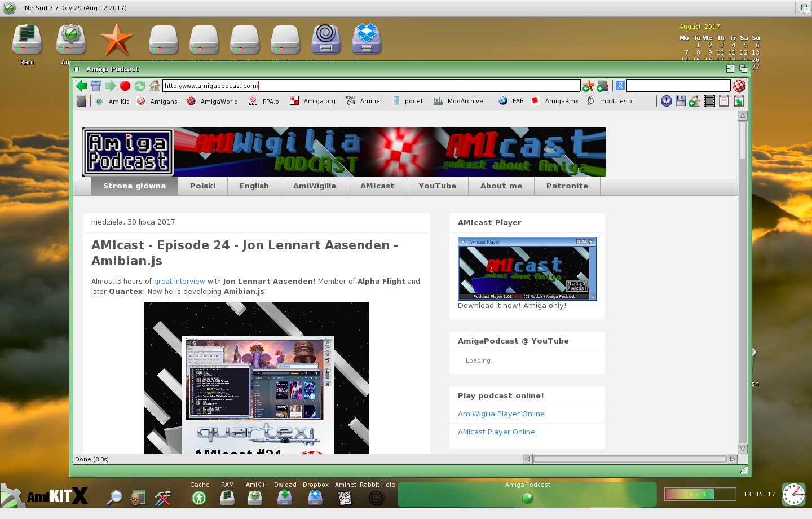Image resolution: width=812 pixels, height=519 pixels.
Task: Open the AMIcast navigation tab
Action: point(377,186)
